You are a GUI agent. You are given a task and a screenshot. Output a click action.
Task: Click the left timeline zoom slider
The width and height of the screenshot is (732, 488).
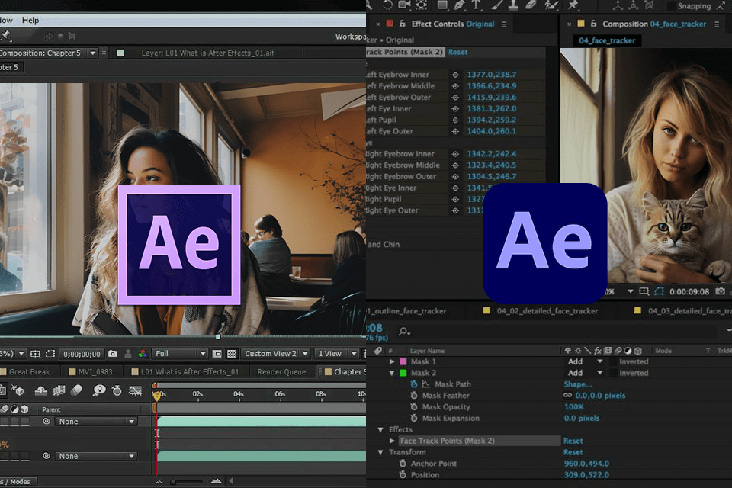click(187, 481)
